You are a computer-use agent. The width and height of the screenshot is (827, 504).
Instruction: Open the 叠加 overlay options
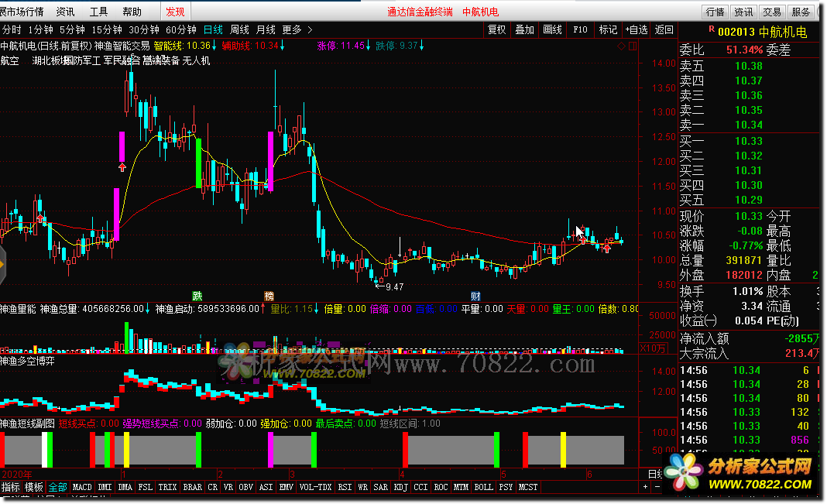pos(524,29)
